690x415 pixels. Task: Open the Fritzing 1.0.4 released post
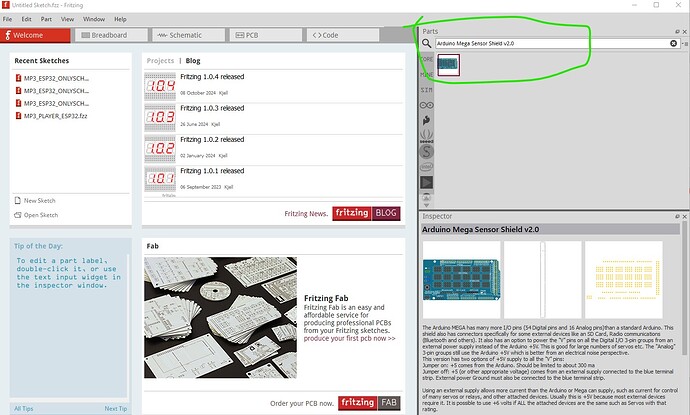212,77
